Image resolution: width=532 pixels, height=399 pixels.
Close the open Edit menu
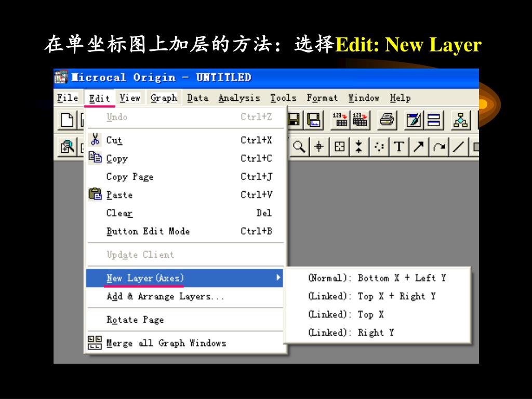(99, 98)
